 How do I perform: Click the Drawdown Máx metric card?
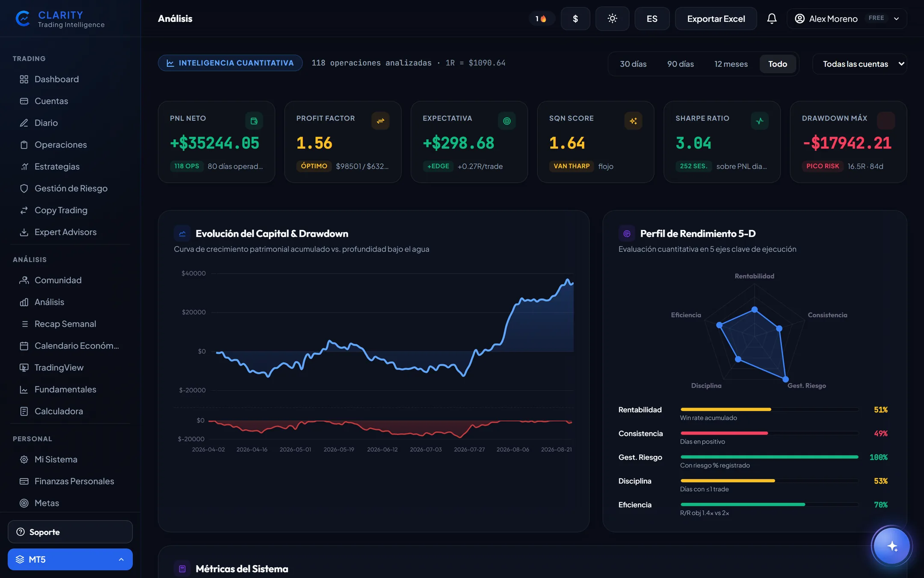click(848, 142)
